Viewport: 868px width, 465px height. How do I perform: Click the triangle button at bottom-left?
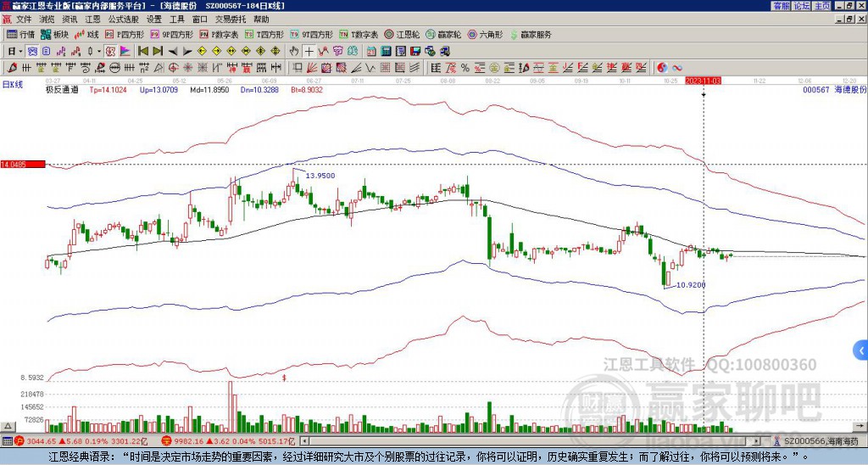pos(8,426)
